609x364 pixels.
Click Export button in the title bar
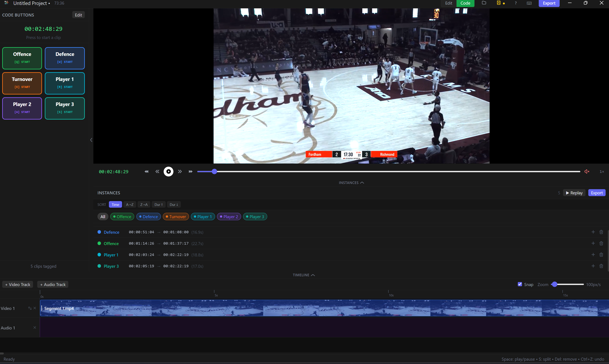pos(549,3)
